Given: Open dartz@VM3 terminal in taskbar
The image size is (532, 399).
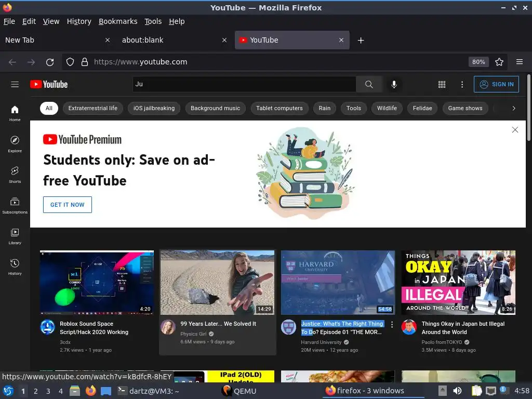Looking at the screenshot, I should [149, 391].
